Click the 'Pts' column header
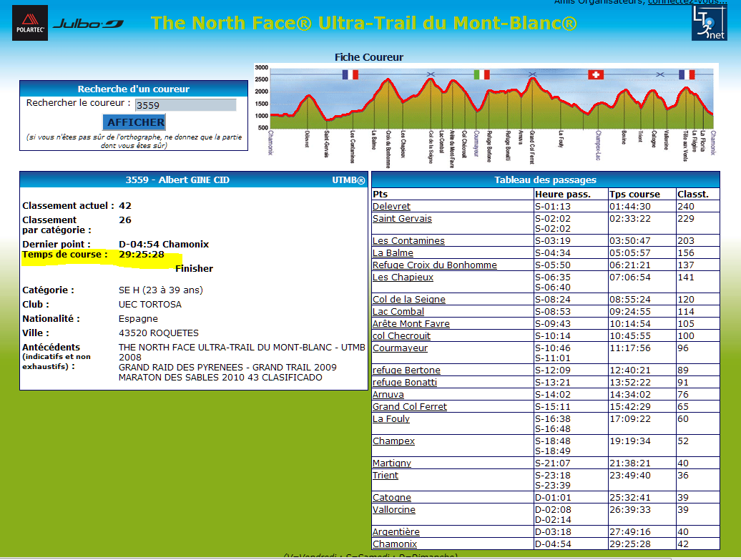This screenshot has height=560, width=741. coord(380,195)
